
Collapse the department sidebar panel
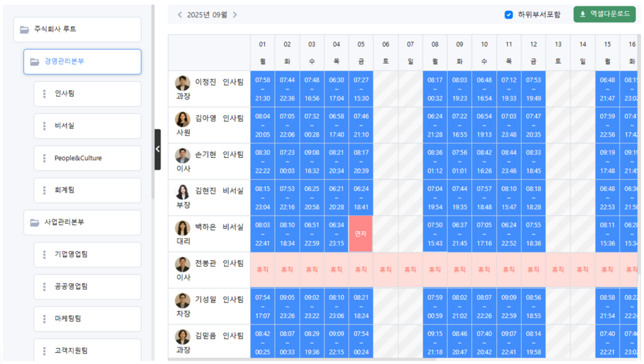pyautogui.click(x=157, y=149)
